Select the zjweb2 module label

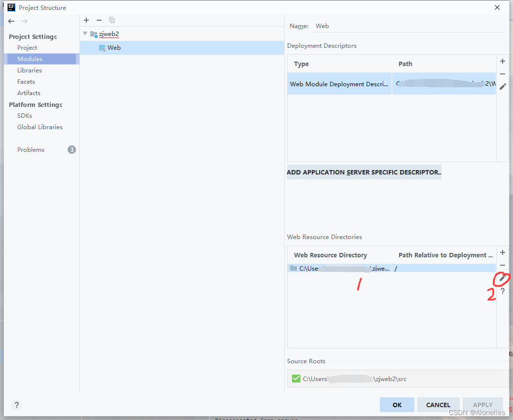coord(109,34)
